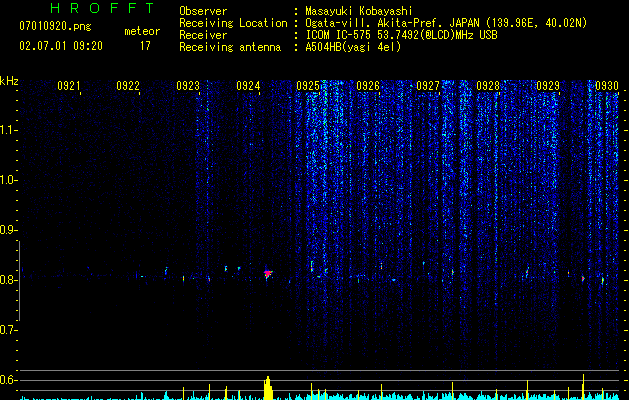Click the gray vertical range bar beside 0.8 kHz

click(20, 281)
